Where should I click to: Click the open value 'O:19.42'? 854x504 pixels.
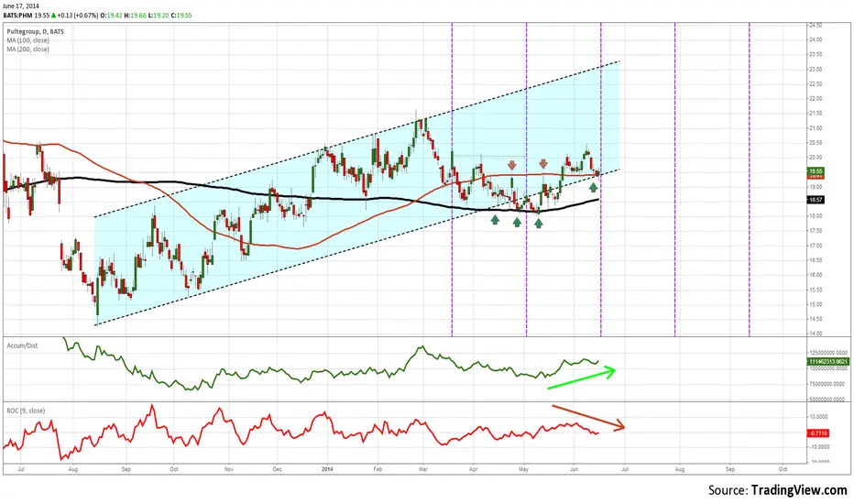(111, 16)
